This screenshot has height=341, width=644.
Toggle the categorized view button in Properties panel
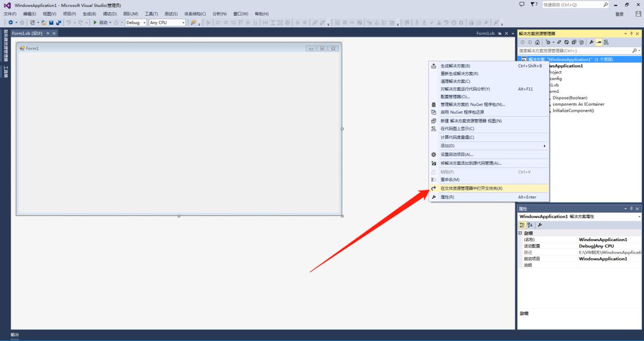[522, 225]
